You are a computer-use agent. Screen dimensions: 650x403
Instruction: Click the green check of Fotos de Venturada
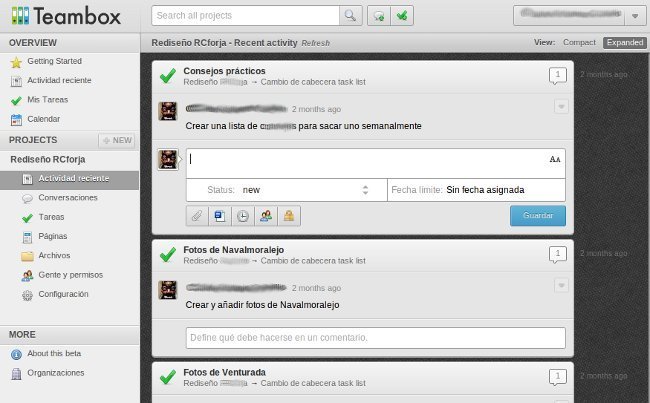pos(168,377)
